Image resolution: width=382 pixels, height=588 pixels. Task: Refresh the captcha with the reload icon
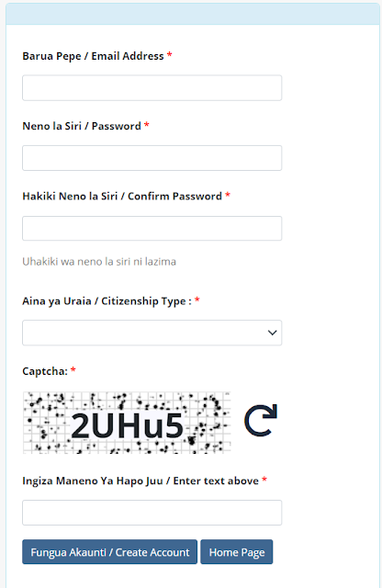(261, 420)
